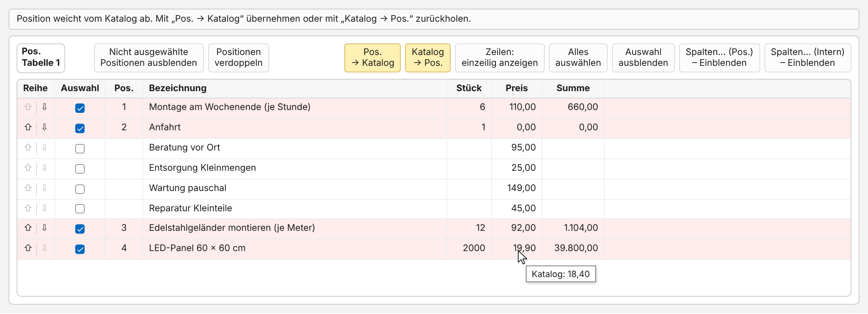
Task: Click the Preis column header
Action: (516, 88)
